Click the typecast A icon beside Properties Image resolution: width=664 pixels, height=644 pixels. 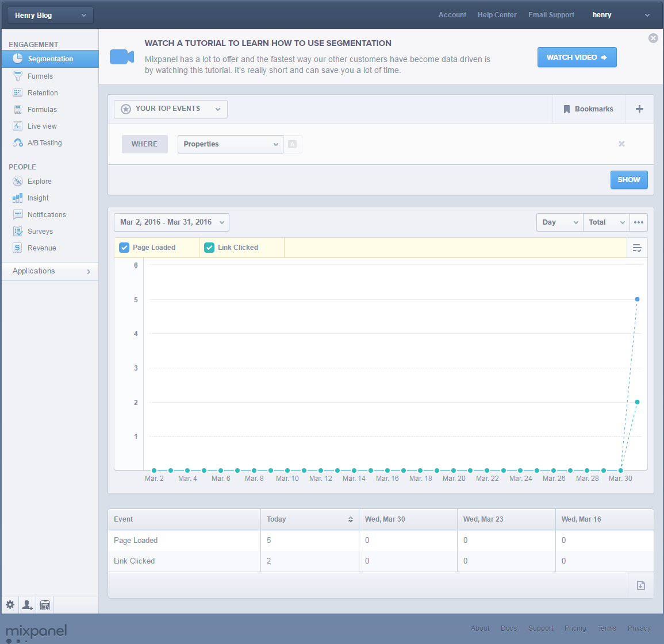pos(292,144)
